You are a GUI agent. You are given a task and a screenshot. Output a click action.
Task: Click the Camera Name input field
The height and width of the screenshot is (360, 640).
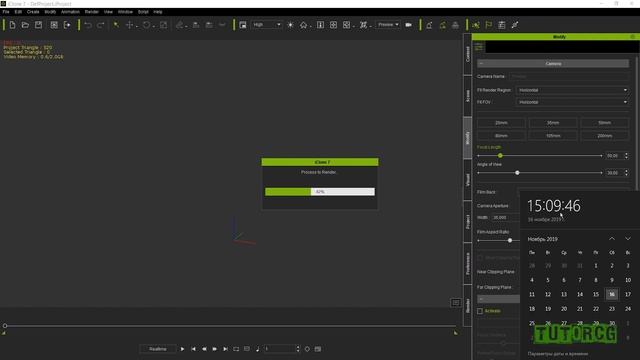[x=569, y=76]
